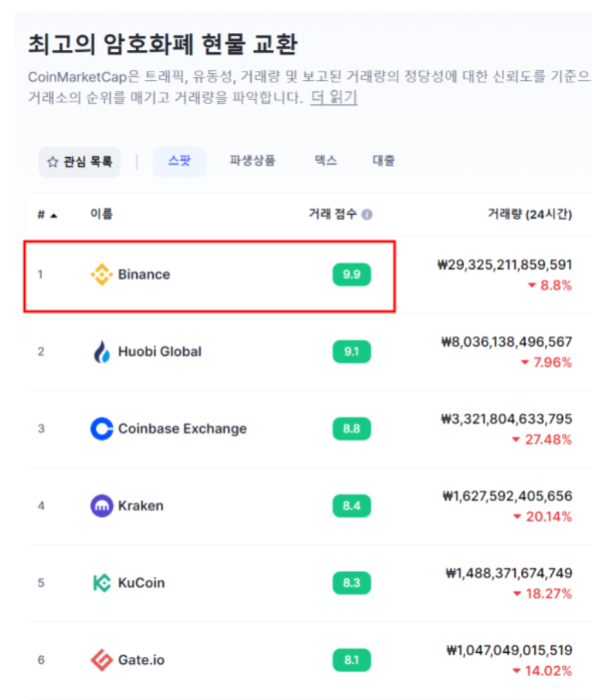Select the 스팟 tab
616x700 pixels.
click(179, 161)
